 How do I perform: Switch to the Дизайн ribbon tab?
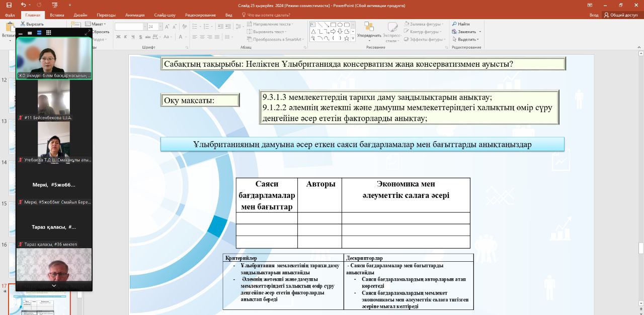coord(80,15)
